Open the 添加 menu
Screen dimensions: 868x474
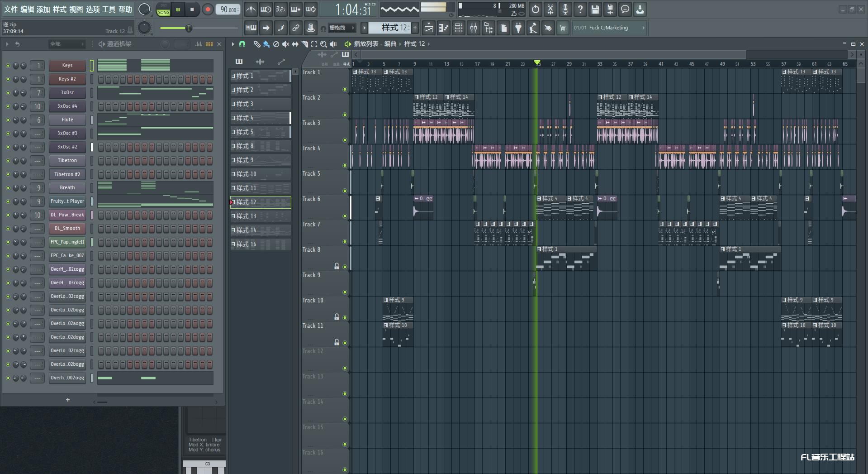click(x=43, y=9)
